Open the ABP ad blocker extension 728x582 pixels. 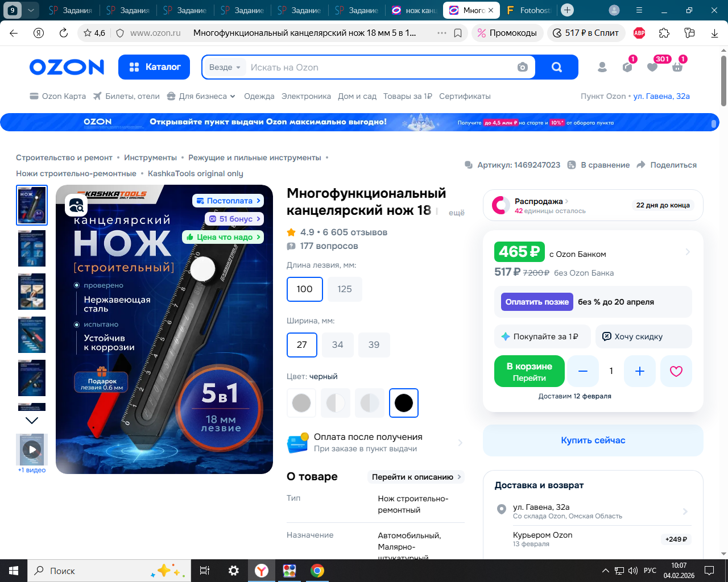click(x=639, y=33)
